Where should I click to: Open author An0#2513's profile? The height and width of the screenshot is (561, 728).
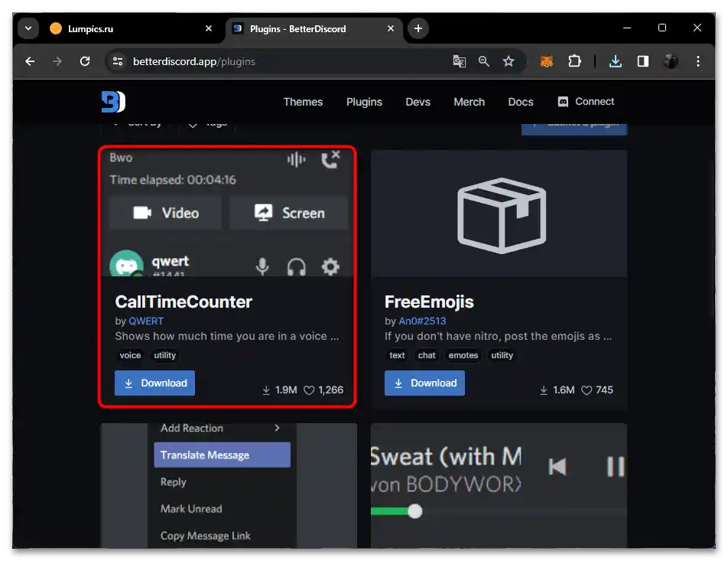[422, 321]
